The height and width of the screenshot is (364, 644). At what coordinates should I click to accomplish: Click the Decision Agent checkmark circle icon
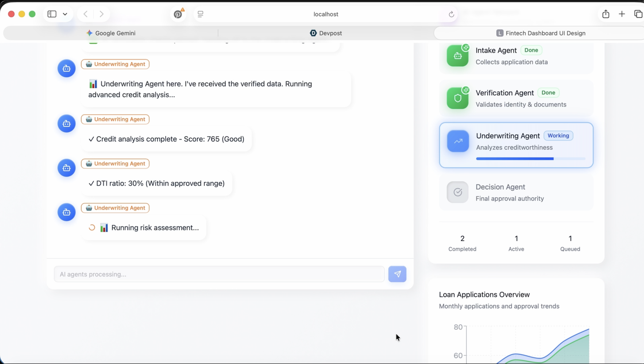[x=457, y=192]
